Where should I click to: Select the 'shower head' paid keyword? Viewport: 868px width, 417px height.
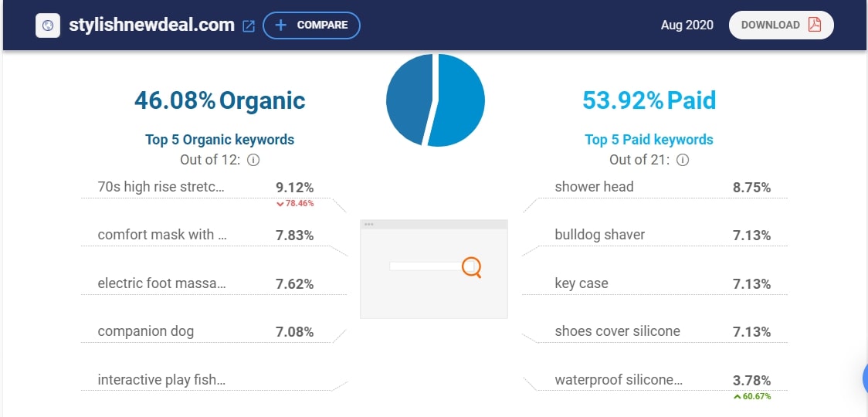point(594,186)
